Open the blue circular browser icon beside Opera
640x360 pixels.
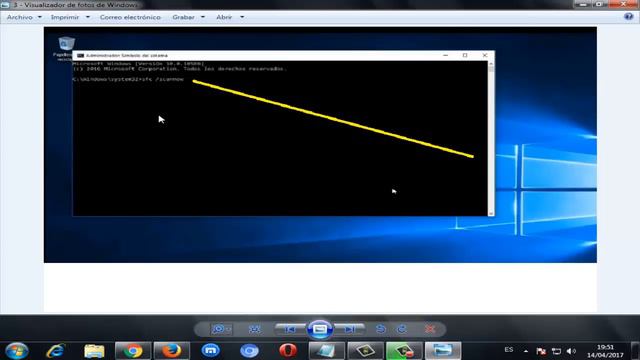coord(249,351)
